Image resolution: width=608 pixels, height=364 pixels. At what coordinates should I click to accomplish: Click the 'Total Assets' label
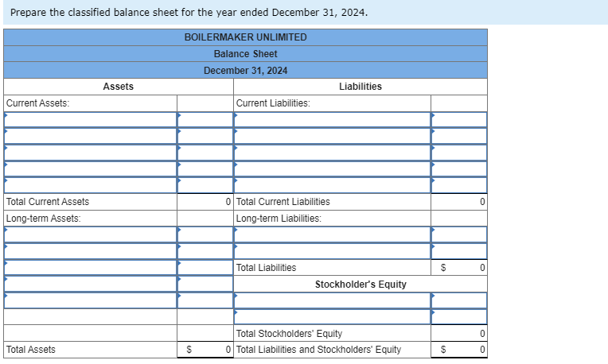tap(30, 349)
